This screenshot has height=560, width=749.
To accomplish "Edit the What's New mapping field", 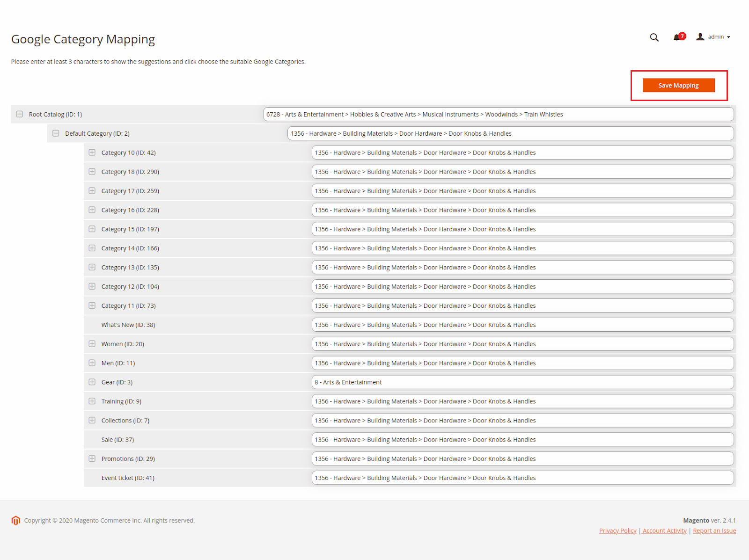I will (523, 325).
